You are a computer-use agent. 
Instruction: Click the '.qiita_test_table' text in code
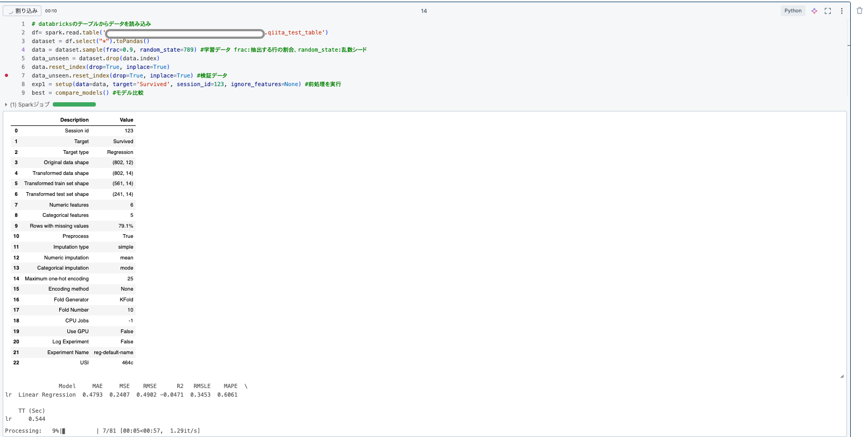(294, 32)
